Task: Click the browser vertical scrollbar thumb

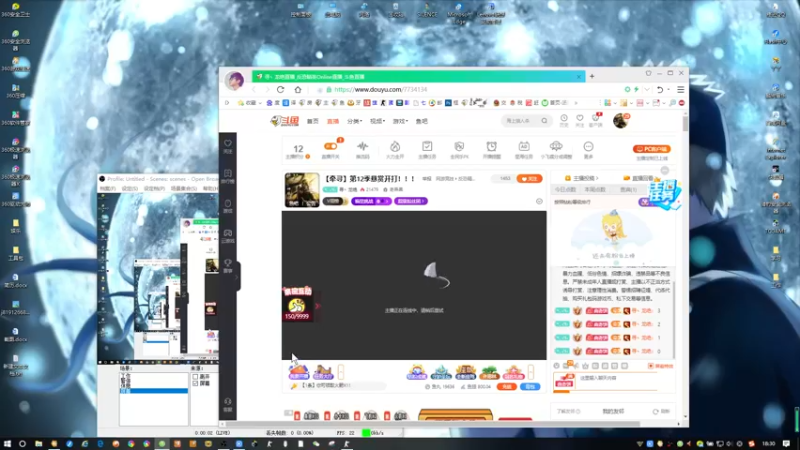Action: 685,123
